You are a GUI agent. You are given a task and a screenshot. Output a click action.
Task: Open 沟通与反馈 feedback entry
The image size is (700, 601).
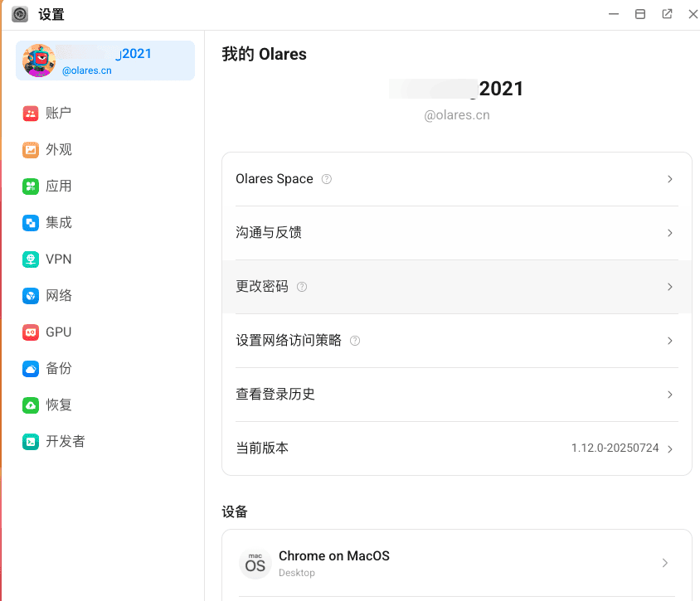[457, 233]
